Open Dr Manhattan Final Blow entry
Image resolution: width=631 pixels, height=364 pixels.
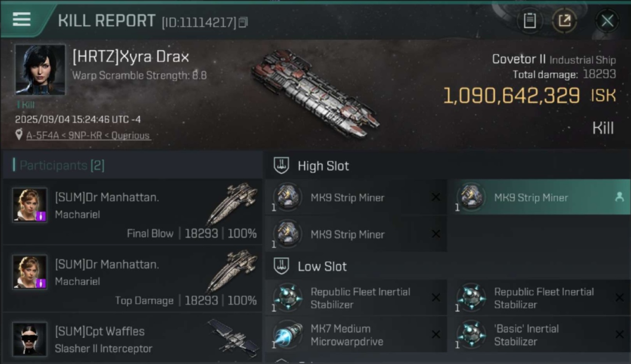(x=133, y=211)
